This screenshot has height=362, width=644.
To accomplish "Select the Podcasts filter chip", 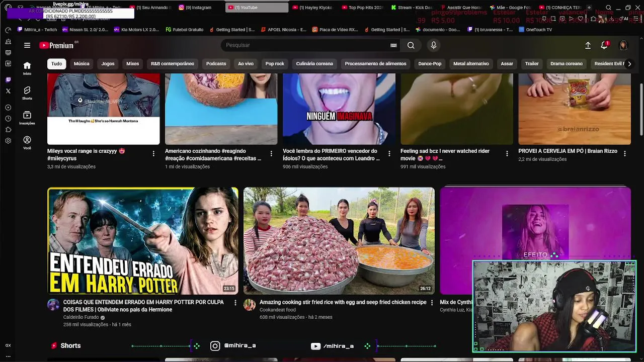I will click(216, 64).
